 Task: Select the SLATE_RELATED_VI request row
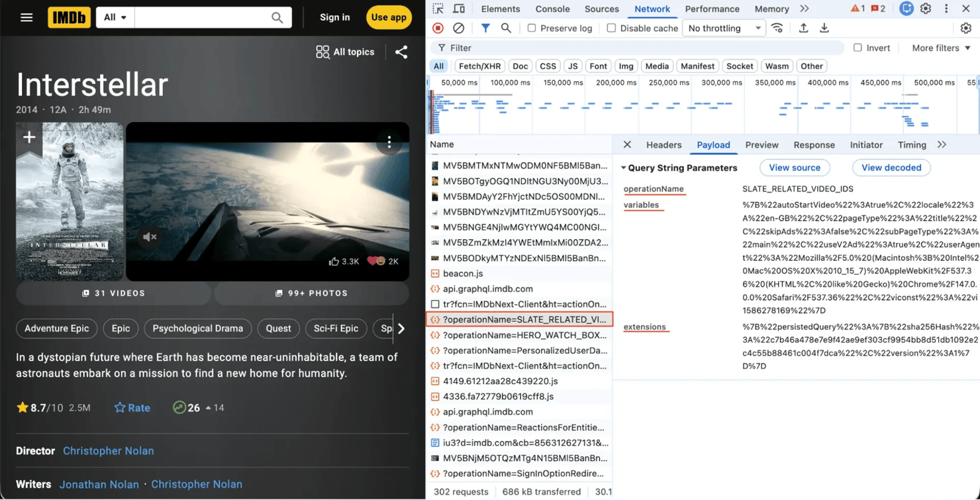point(520,319)
